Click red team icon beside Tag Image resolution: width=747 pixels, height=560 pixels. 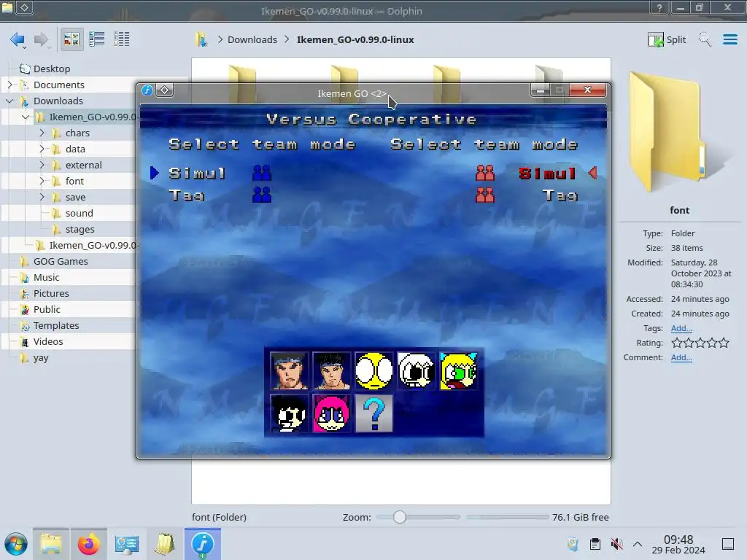(485, 195)
